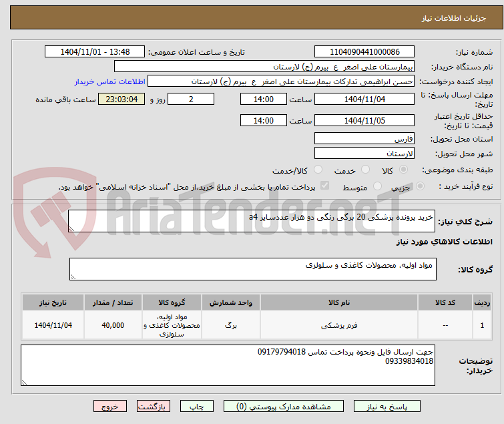
Task: Click the announcement date field 1404/11/01 - 13:48
Action: 95,52
